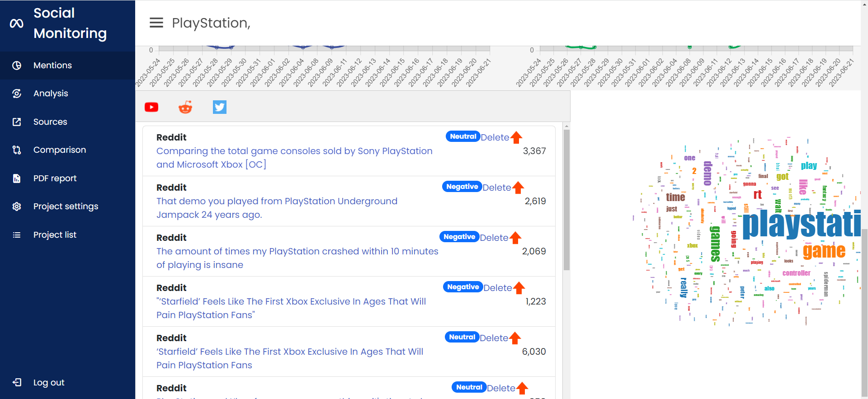The width and height of the screenshot is (868, 399).
Task: Click Neutral badge on console sales post
Action: pyautogui.click(x=463, y=136)
